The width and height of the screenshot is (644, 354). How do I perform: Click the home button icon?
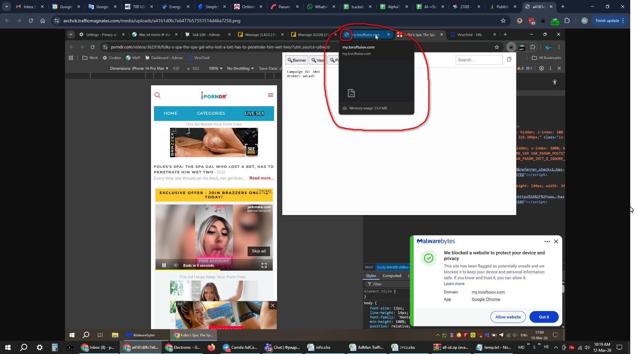coord(43,21)
